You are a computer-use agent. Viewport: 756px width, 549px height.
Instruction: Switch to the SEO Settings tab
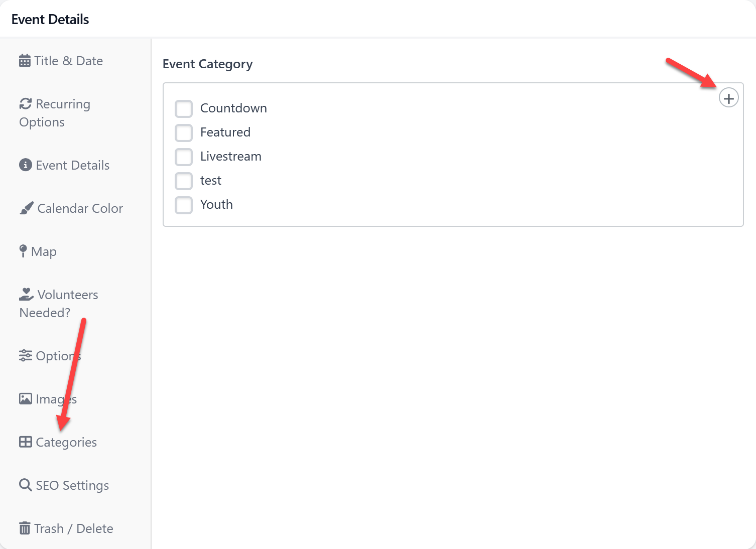[x=72, y=485]
